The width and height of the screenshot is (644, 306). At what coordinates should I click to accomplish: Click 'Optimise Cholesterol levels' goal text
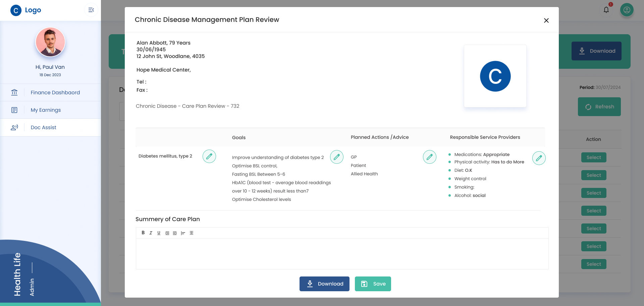coord(262,199)
